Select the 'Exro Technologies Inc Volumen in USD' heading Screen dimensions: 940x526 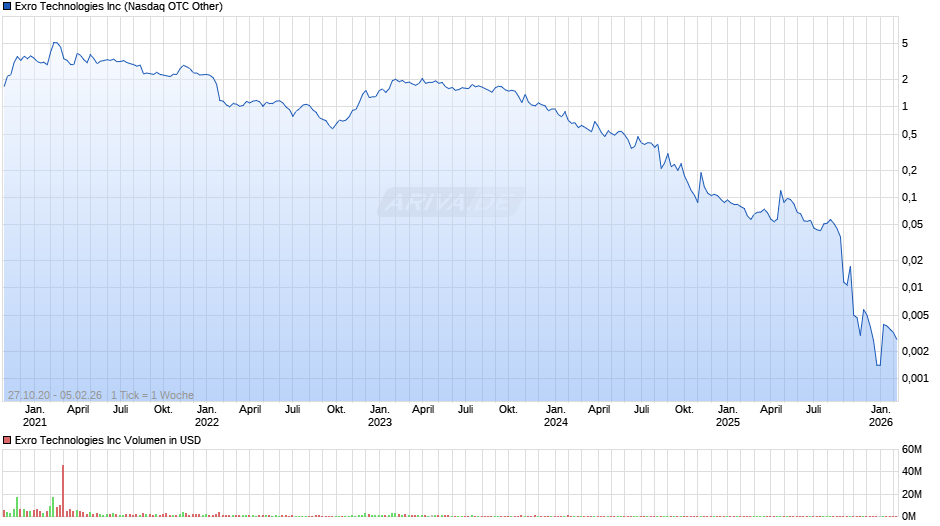pyautogui.click(x=108, y=440)
